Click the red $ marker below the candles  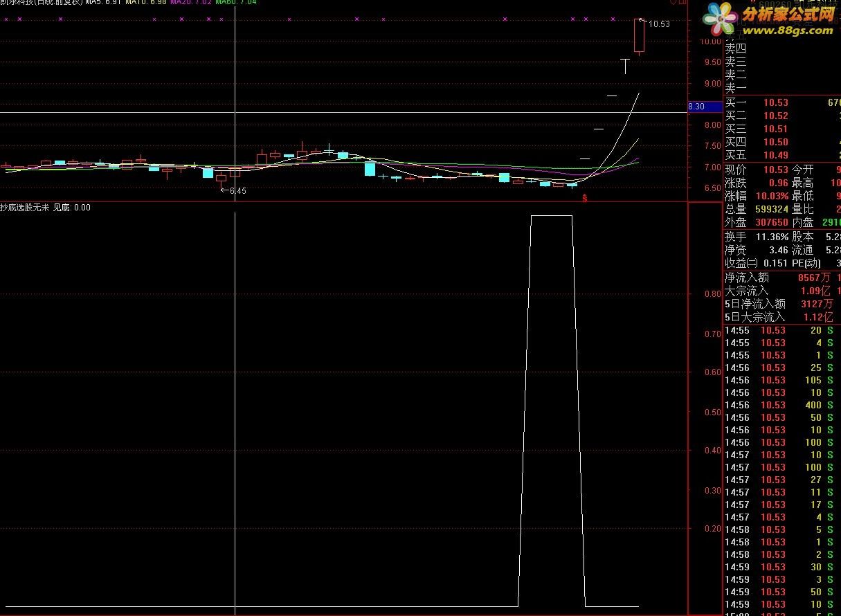tap(585, 199)
